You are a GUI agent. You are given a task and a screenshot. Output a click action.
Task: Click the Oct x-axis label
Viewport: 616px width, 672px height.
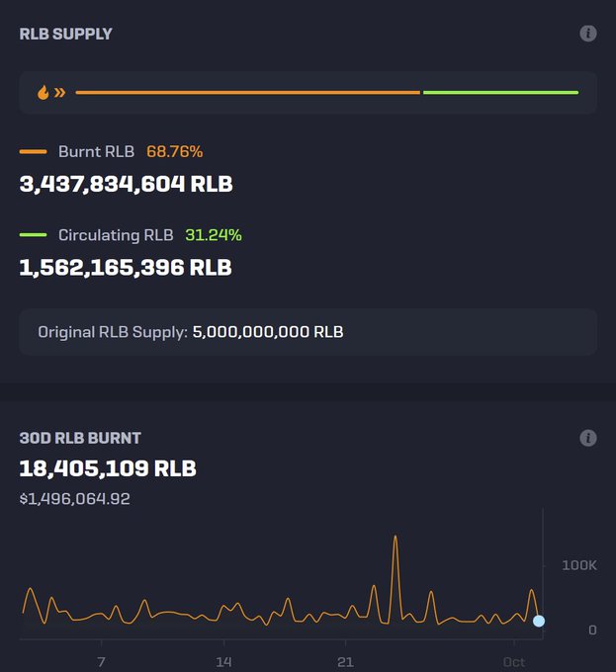[x=514, y=662]
